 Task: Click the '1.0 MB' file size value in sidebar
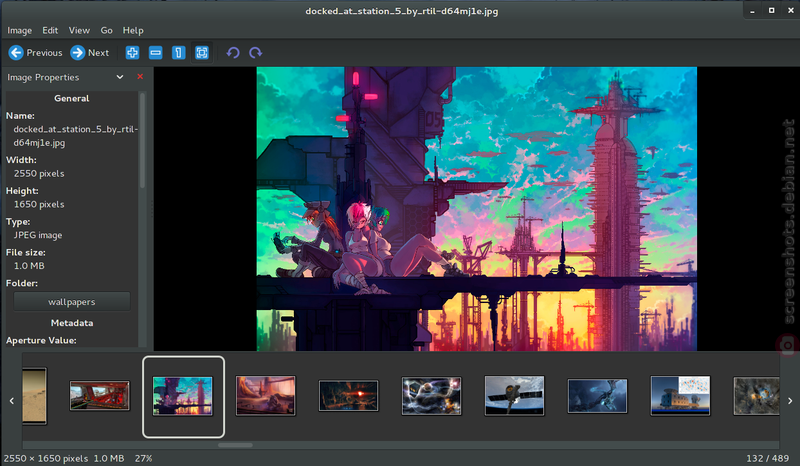29,266
